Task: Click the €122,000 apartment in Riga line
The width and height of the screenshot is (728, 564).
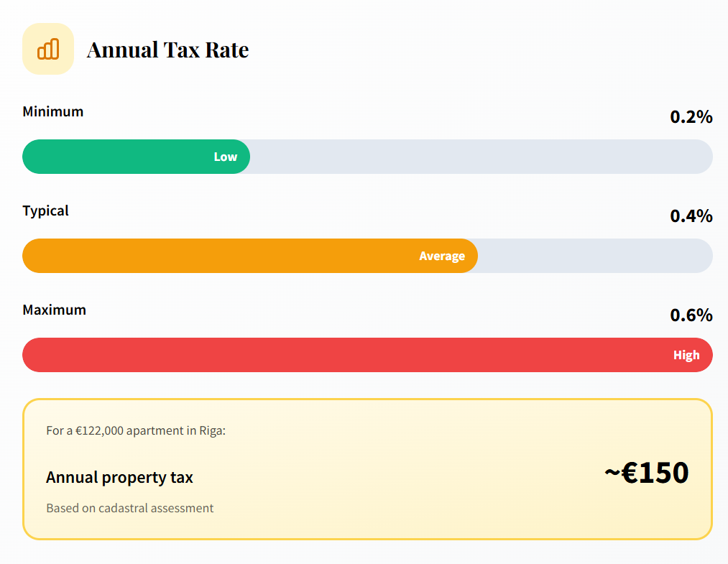Action: (x=136, y=430)
